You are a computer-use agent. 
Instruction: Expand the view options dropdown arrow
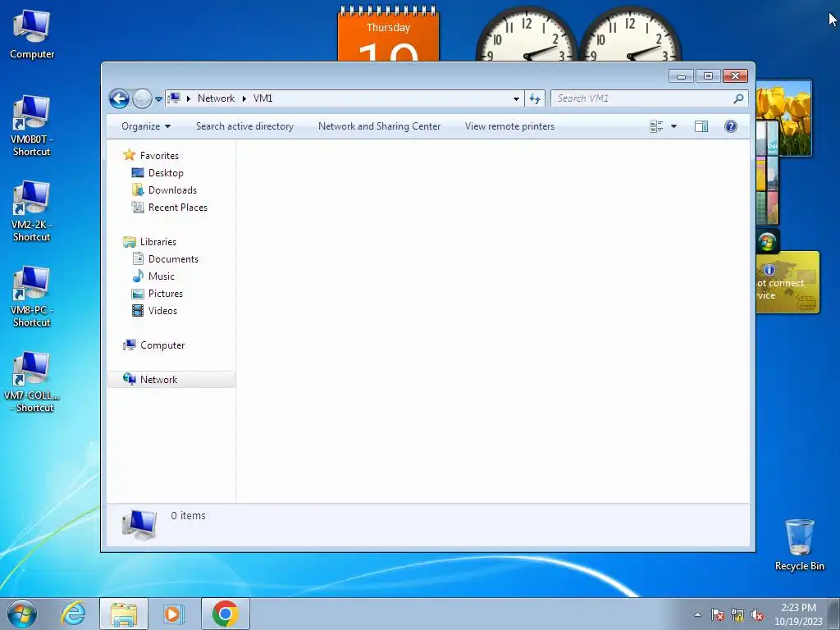pos(674,126)
